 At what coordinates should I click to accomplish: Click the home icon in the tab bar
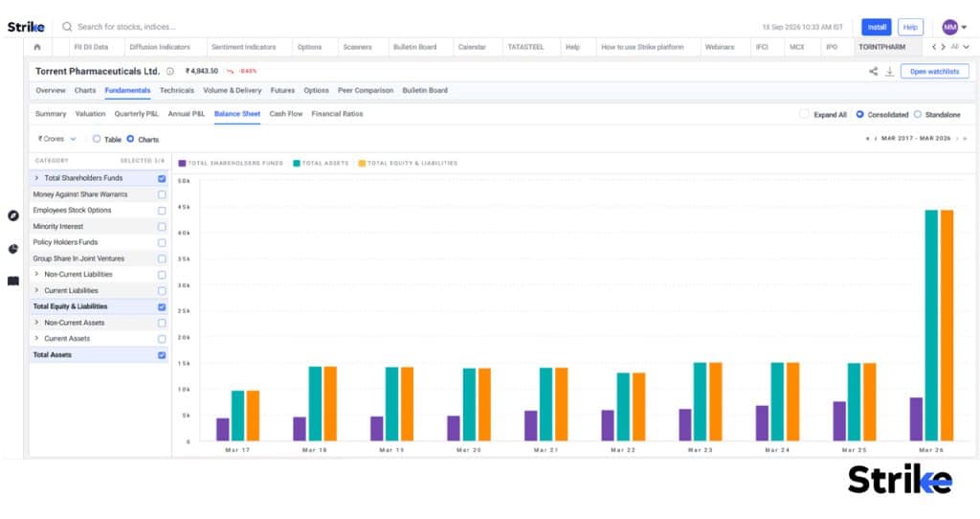[x=37, y=47]
